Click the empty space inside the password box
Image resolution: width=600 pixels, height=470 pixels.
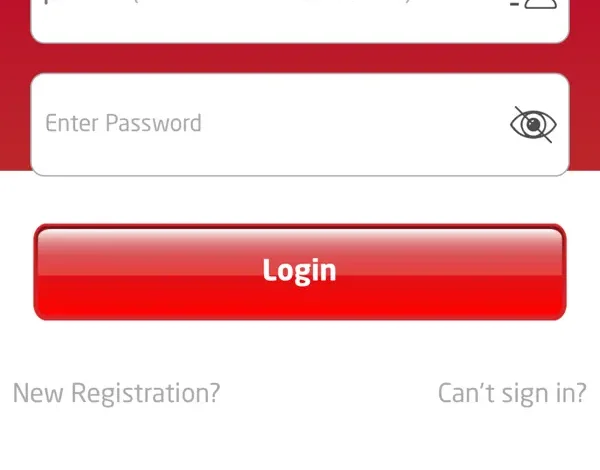point(344,124)
